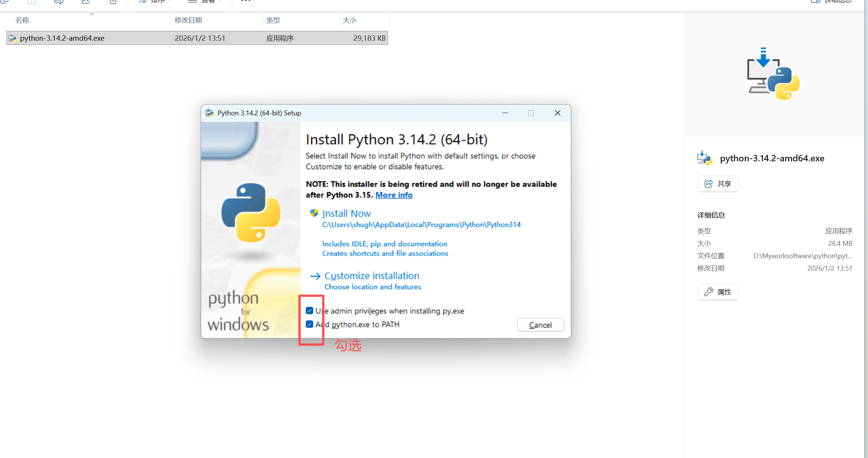This screenshot has height=458, width=868.
Task: Toggle the Add python.exe to PATH checkbox
Action: click(x=310, y=324)
